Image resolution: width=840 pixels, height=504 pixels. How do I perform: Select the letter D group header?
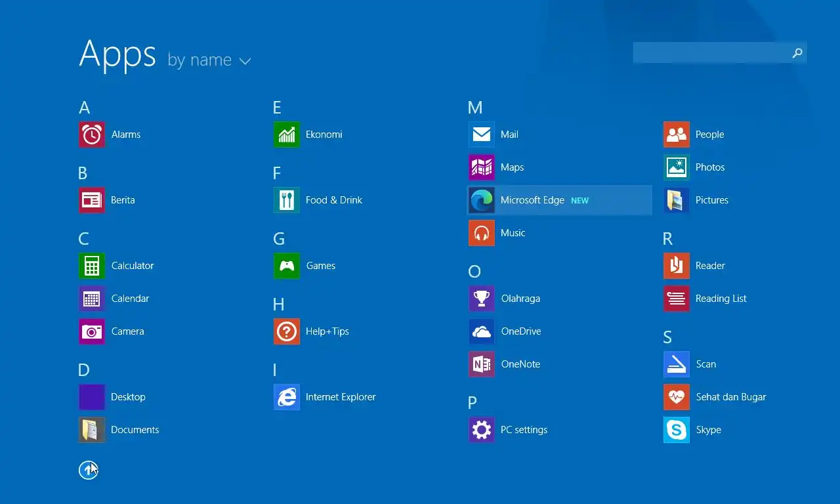tap(83, 370)
